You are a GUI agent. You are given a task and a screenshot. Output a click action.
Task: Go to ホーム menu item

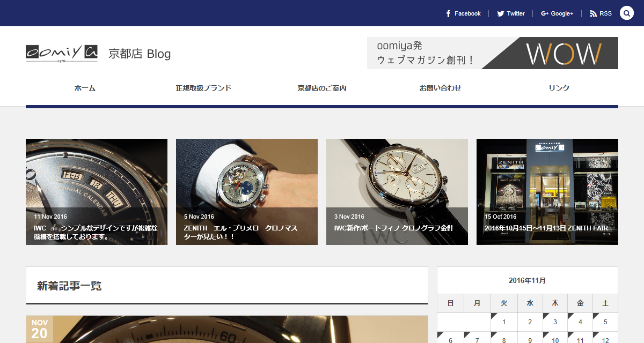85,88
